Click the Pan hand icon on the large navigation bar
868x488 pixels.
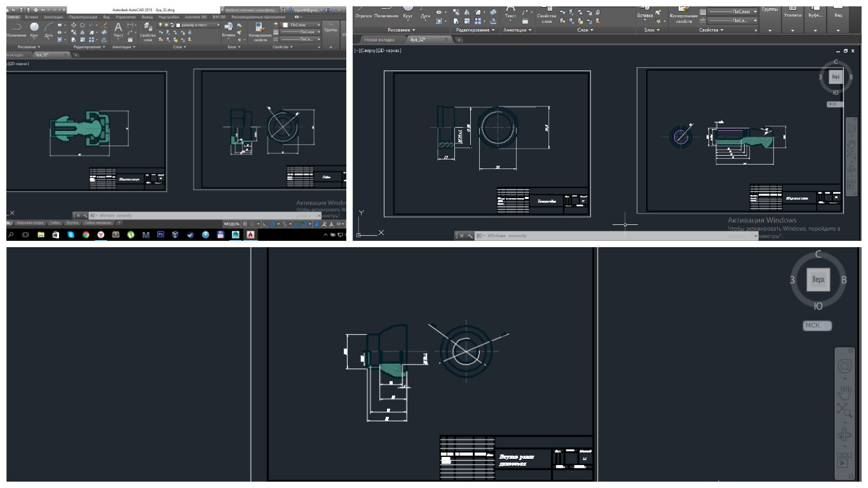tap(844, 392)
